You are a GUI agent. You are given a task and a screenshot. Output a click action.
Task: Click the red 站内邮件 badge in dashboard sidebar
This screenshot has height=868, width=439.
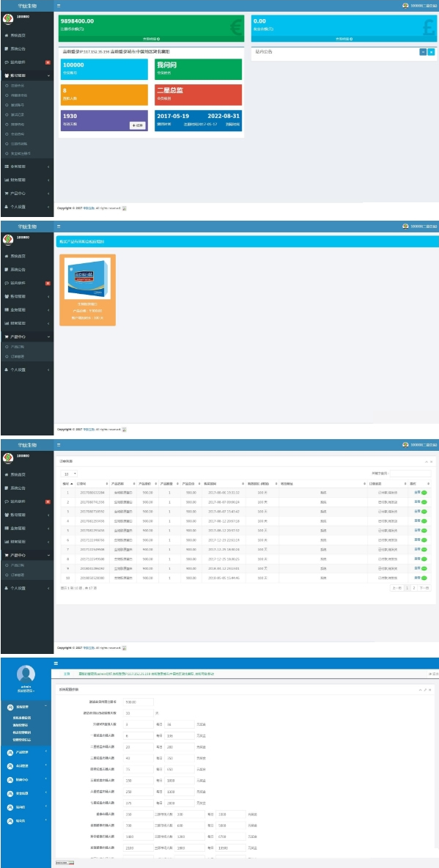pos(48,62)
